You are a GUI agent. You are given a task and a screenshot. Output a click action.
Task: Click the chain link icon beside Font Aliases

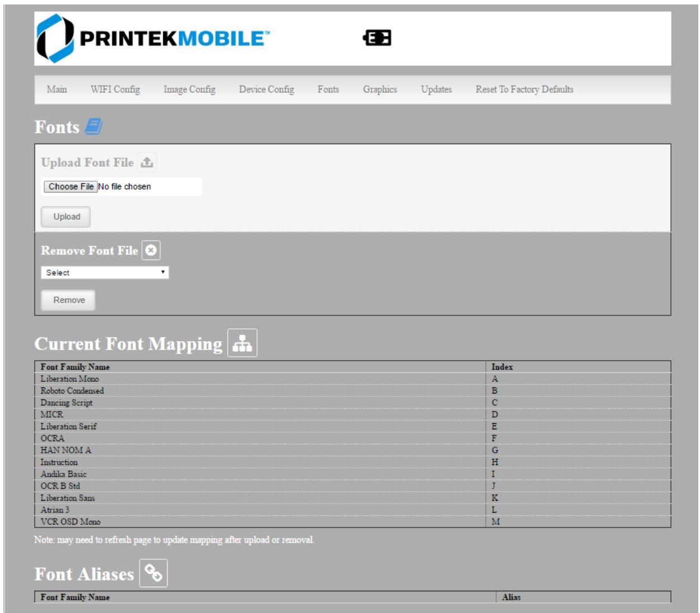pos(153,573)
